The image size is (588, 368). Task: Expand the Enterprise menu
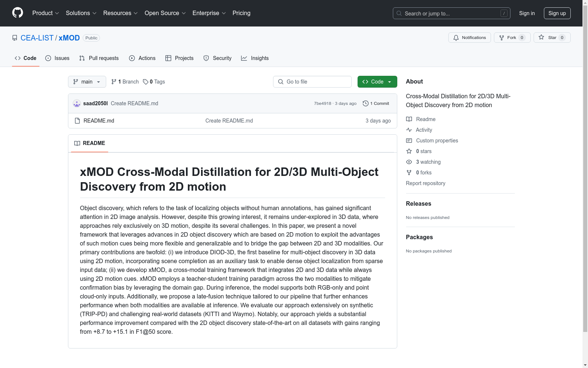pos(209,13)
